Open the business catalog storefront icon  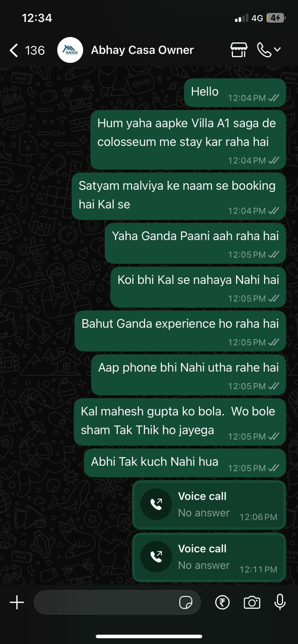239,50
